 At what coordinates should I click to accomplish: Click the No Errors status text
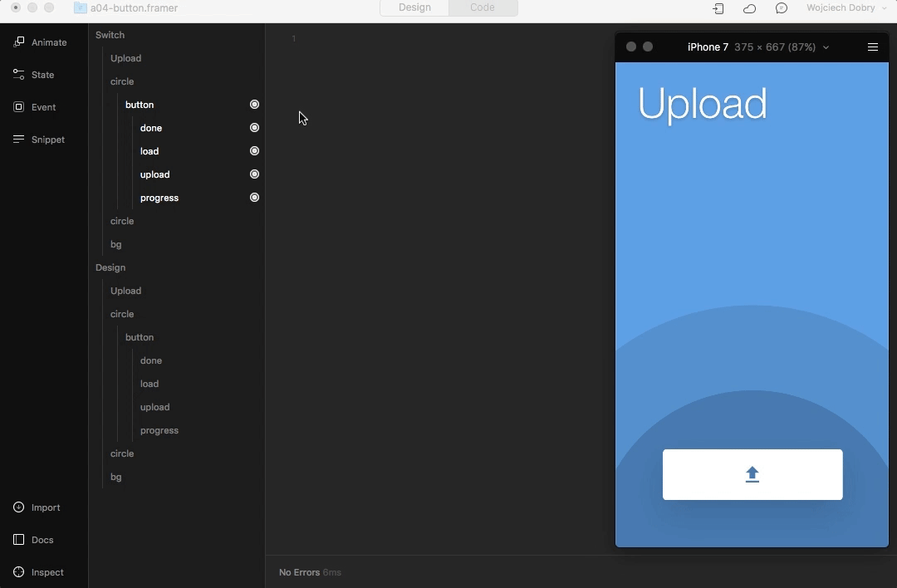299,572
